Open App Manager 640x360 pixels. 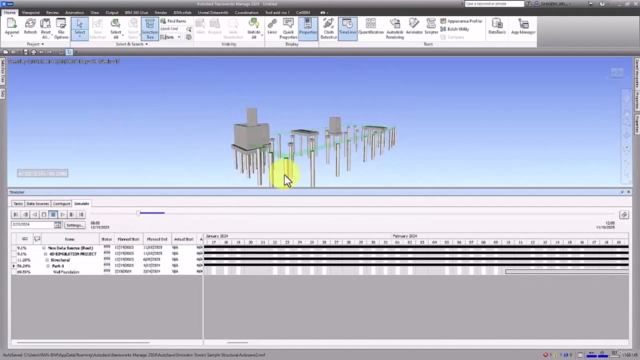pos(523,27)
